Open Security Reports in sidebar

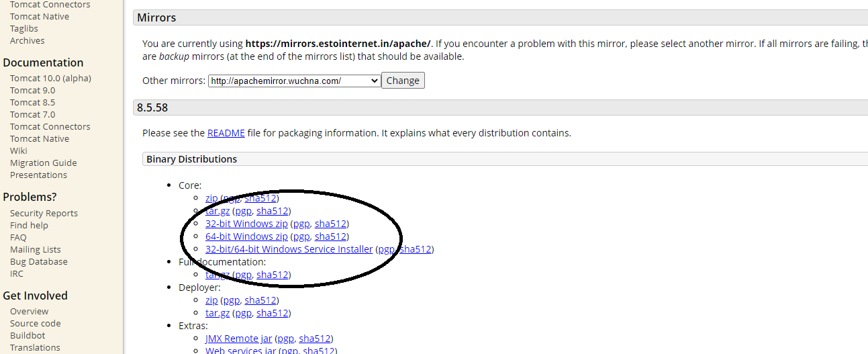pyautogui.click(x=44, y=213)
